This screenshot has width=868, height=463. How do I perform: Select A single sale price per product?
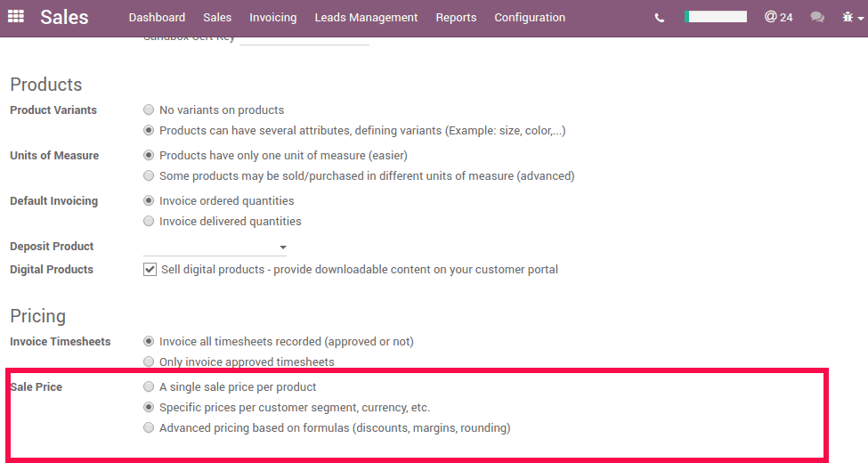(x=149, y=386)
